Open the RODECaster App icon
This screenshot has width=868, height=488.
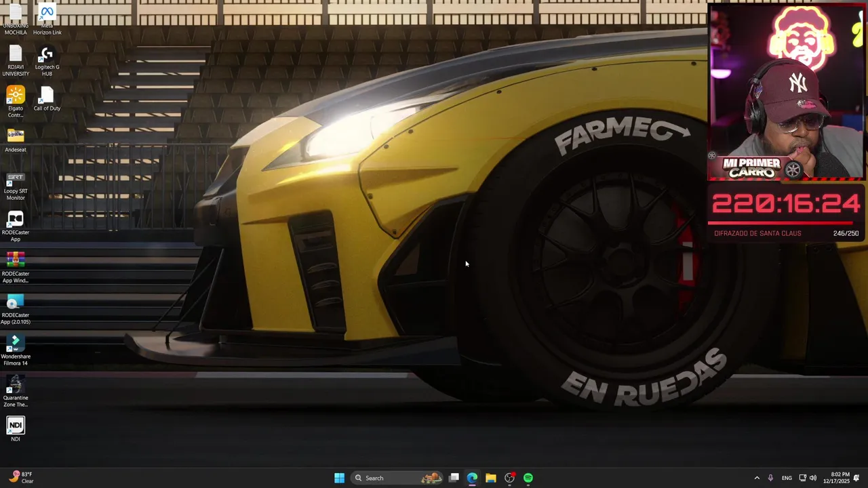coord(16,226)
